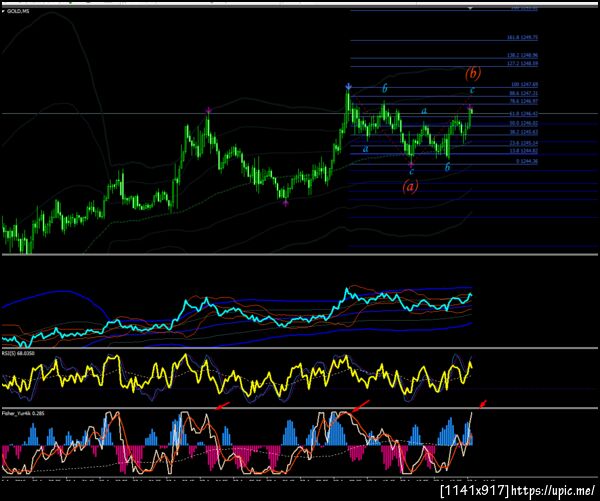Image resolution: width=600 pixels, height=501 pixels.
Task: Click the 127.2 Fibonacci level label
Action: [522, 64]
